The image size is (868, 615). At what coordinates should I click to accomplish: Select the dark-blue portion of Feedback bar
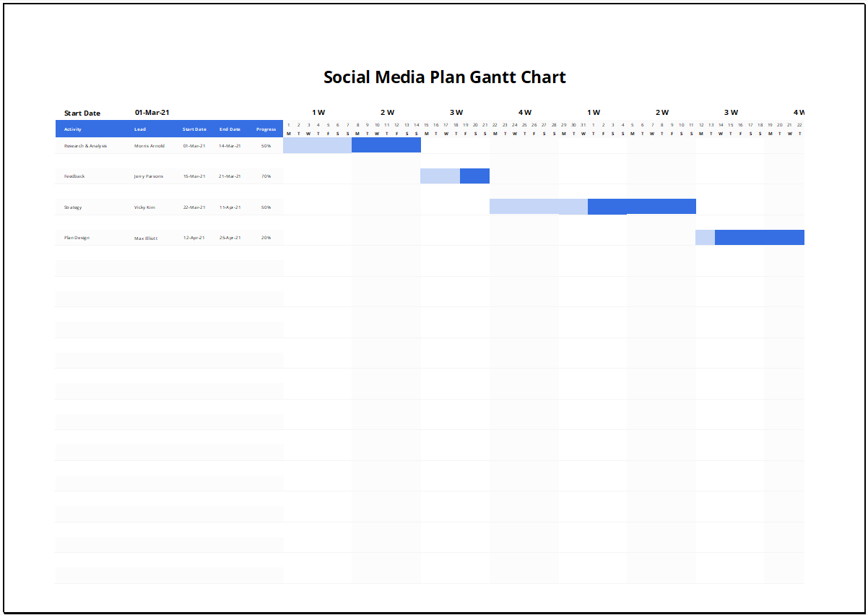[474, 176]
